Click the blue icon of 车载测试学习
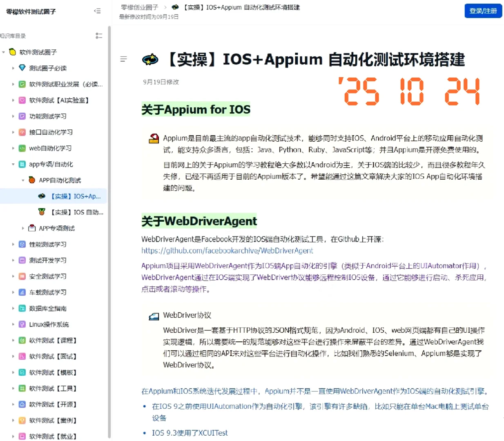Screen dimensions: 504x441 pyautogui.click(x=22, y=292)
